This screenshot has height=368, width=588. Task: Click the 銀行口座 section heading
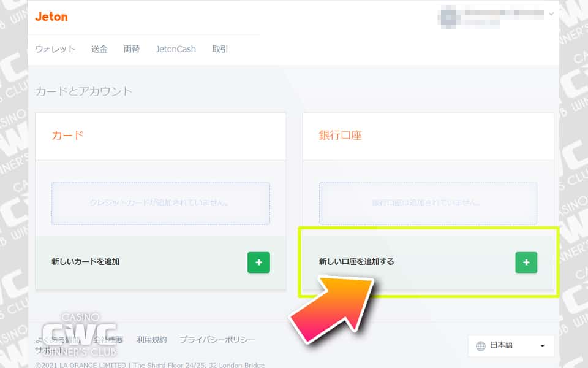click(x=340, y=135)
